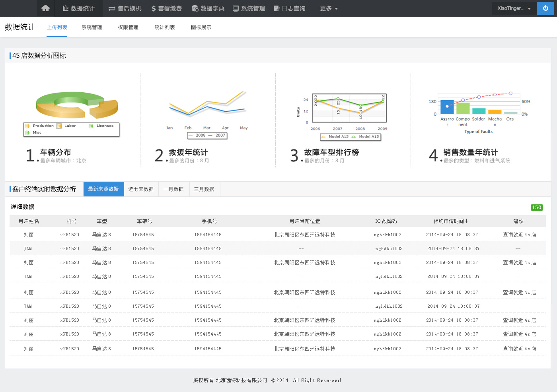Click the green 150 count badge

click(x=537, y=208)
